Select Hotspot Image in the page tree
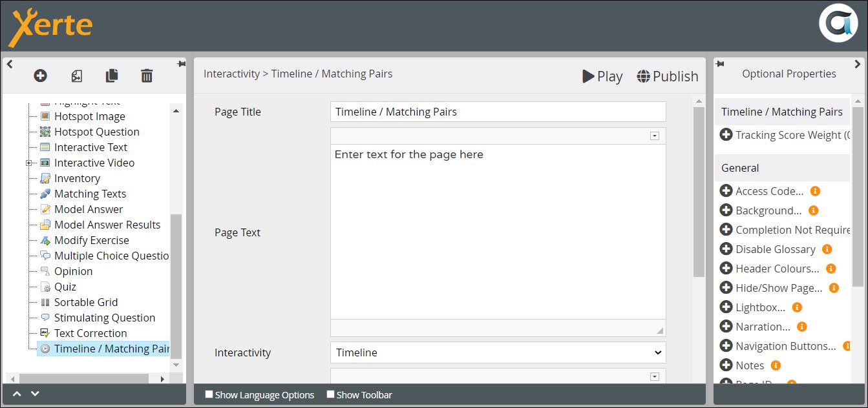868x408 pixels. 89,116
